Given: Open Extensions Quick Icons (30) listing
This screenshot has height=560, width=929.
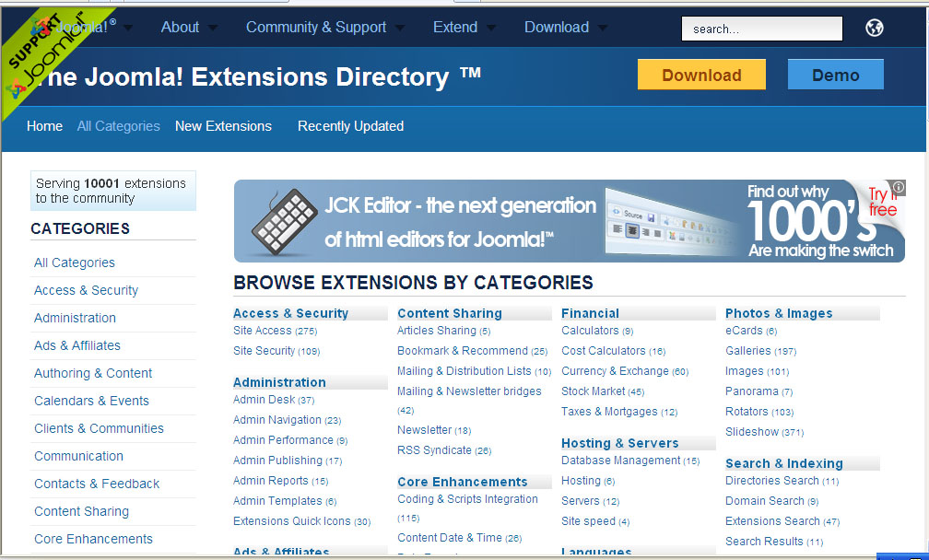Looking at the screenshot, I should click(x=302, y=521).
